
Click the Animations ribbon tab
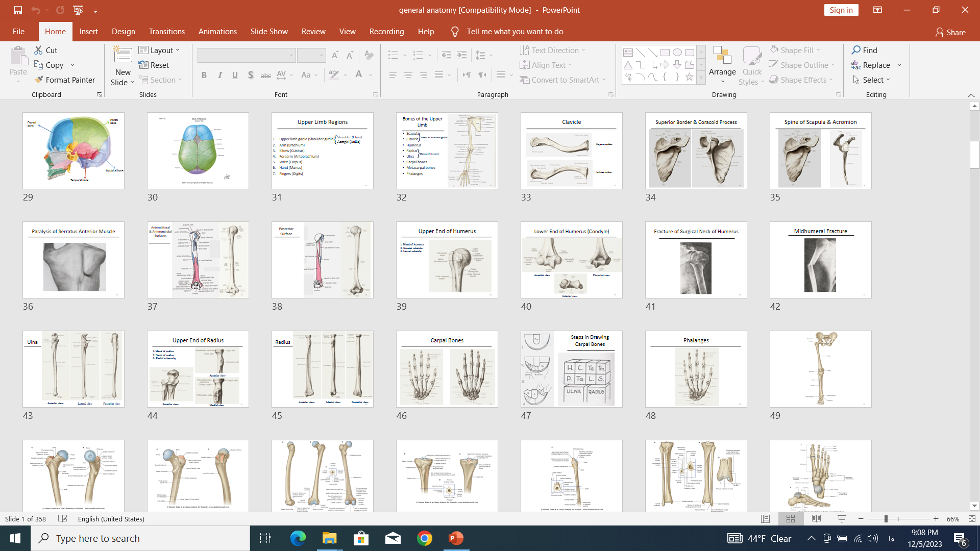(x=217, y=31)
